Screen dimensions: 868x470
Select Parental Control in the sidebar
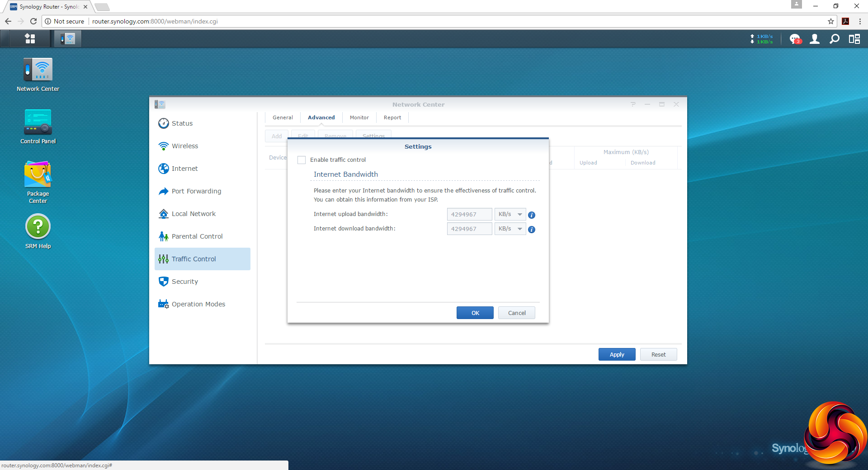click(x=203, y=236)
